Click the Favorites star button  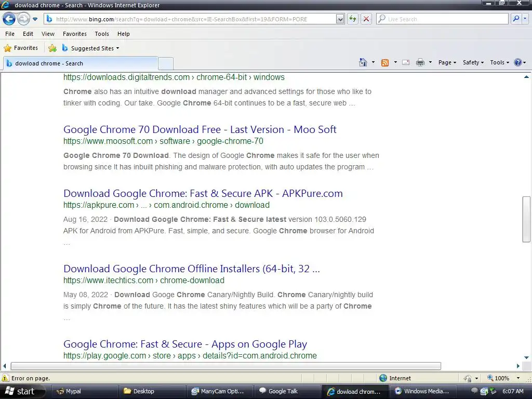(x=21, y=48)
